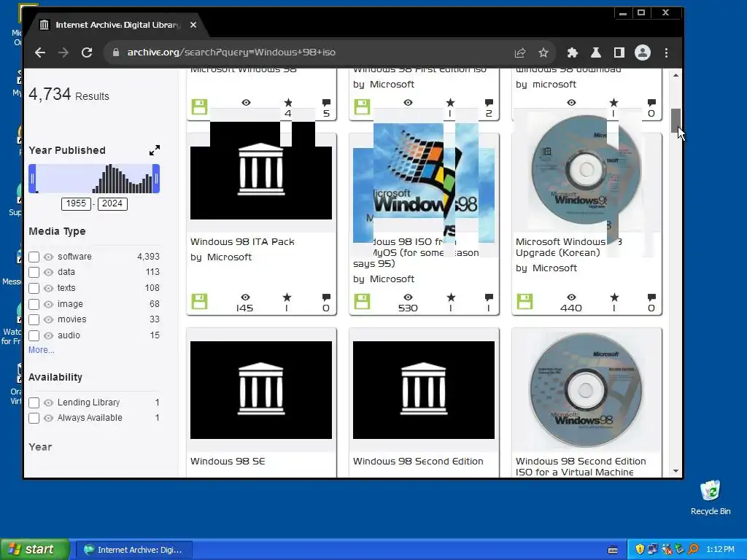Open the Extensions puzzle icon
The height and width of the screenshot is (560, 747).
point(572,52)
